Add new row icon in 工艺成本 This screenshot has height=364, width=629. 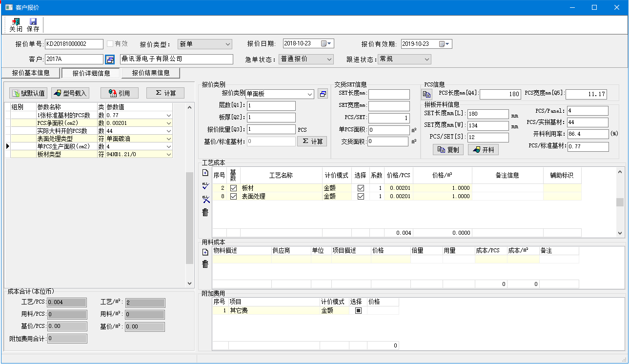(x=205, y=173)
